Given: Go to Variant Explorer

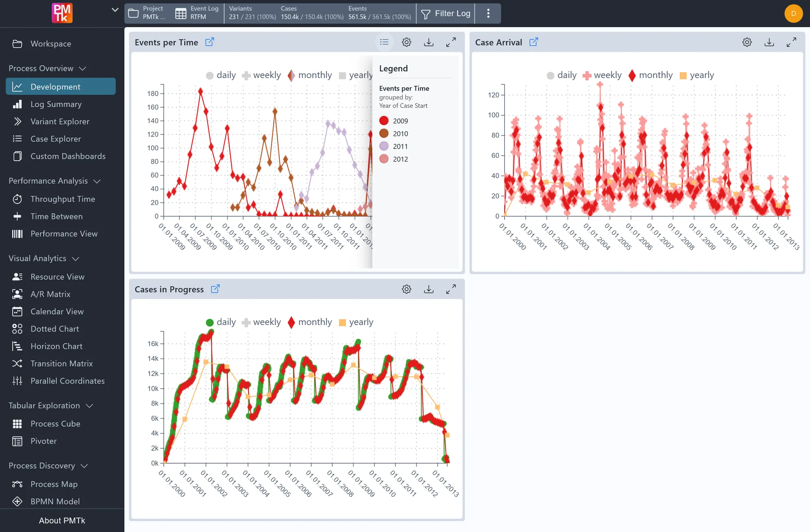Looking at the screenshot, I should point(61,121).
